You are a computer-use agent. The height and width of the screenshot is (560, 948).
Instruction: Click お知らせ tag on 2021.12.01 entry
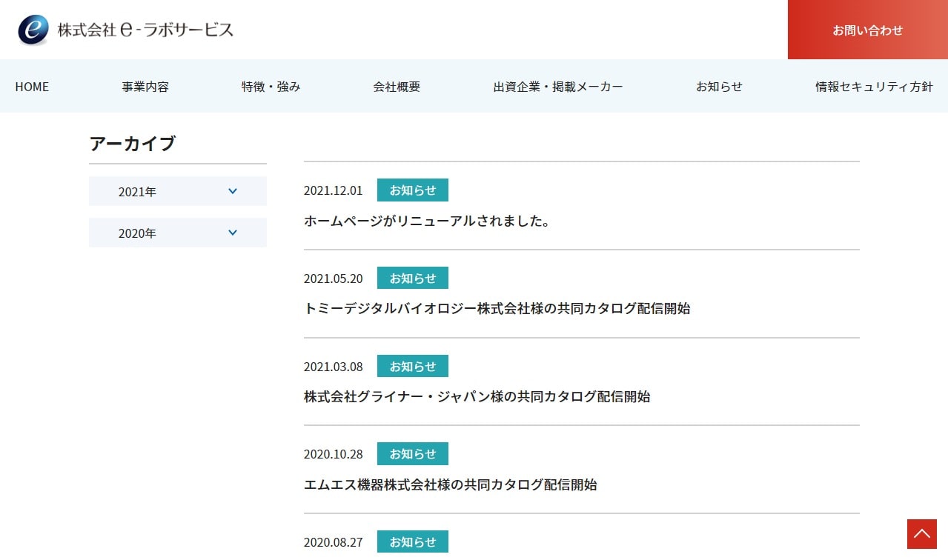(x=413, y=190)
